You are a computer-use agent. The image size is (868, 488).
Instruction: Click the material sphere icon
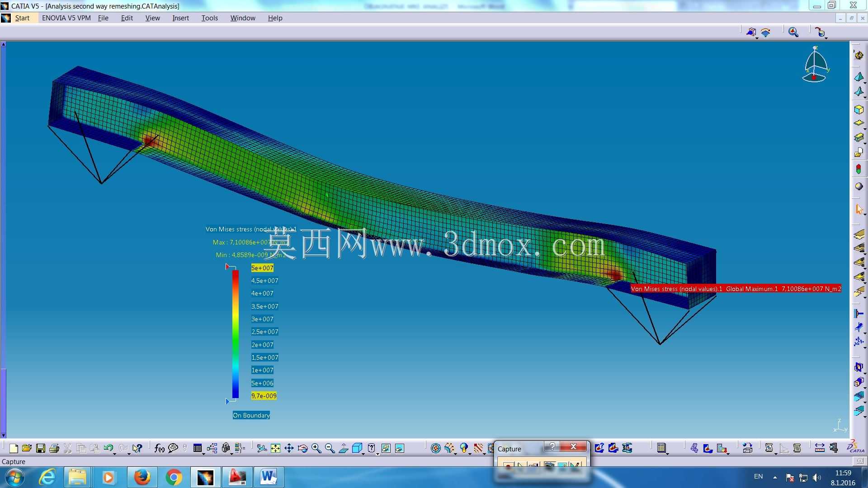click(859, 187)
